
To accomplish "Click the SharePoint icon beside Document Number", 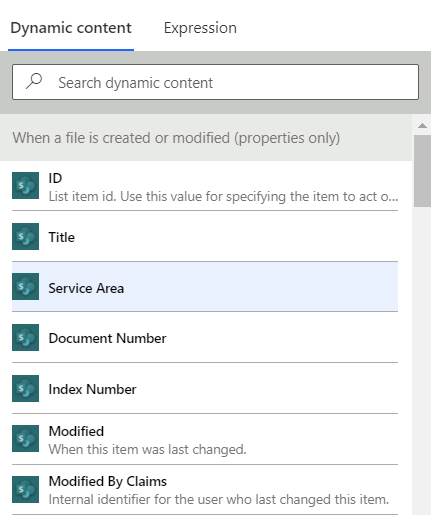I will point(25,337).
